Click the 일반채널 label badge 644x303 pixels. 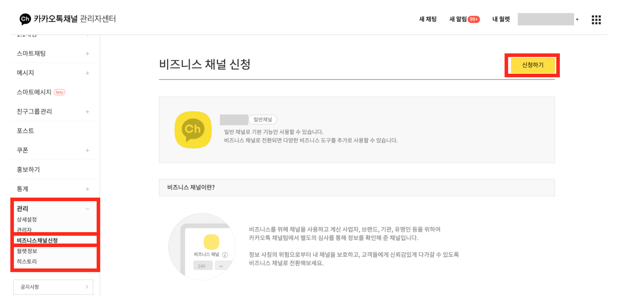(x=262, y=120)
